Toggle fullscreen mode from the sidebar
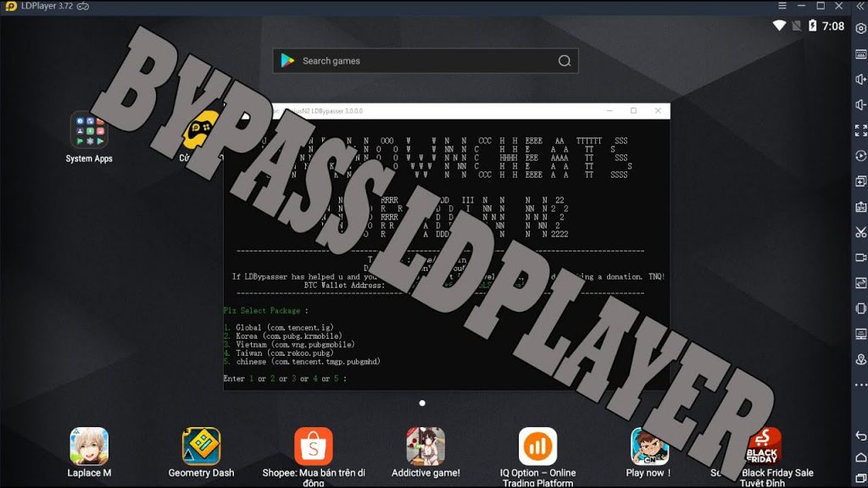The image size is (868, 488). tap(861, 130)
